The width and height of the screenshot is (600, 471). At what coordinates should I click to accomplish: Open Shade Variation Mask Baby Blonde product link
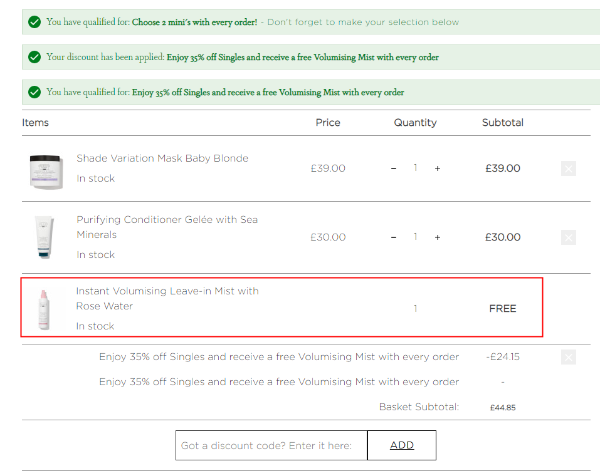162,158
